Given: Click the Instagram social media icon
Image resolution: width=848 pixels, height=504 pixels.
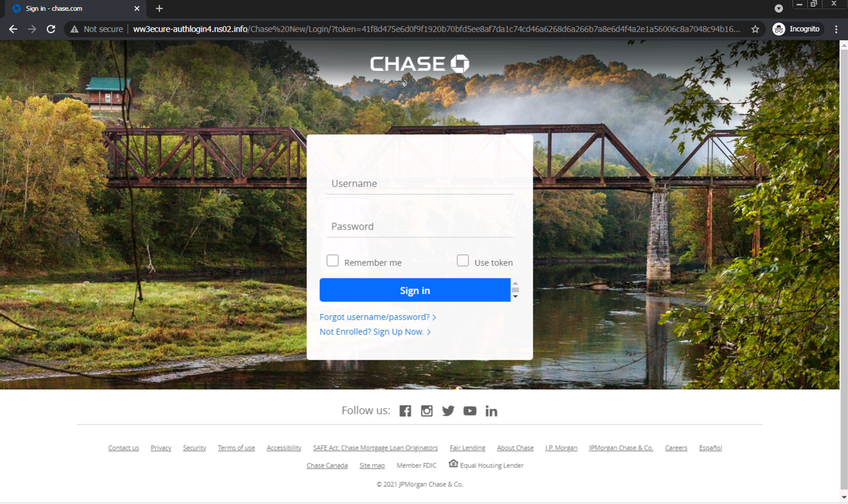Looking at the screenshot, I should pyautogui.click(x=427, y=410).
